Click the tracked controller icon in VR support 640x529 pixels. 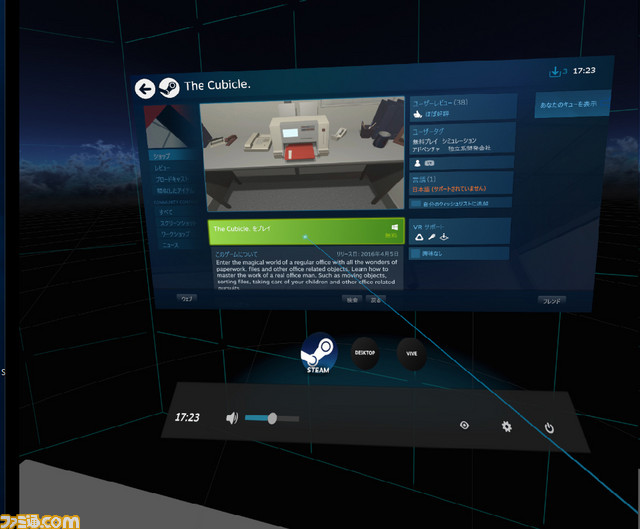point(431,237)
